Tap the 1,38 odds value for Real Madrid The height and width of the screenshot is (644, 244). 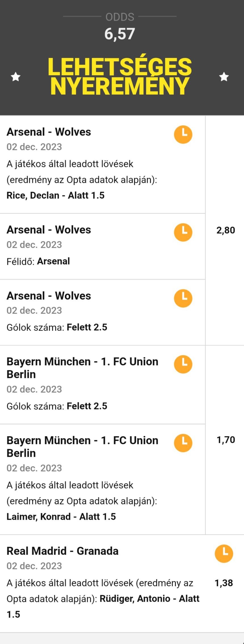pos(224,583)
